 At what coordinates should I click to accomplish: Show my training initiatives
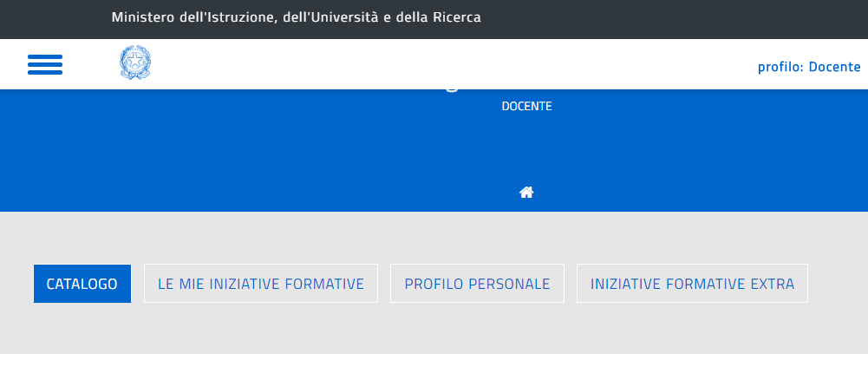[x=261, y=284]
